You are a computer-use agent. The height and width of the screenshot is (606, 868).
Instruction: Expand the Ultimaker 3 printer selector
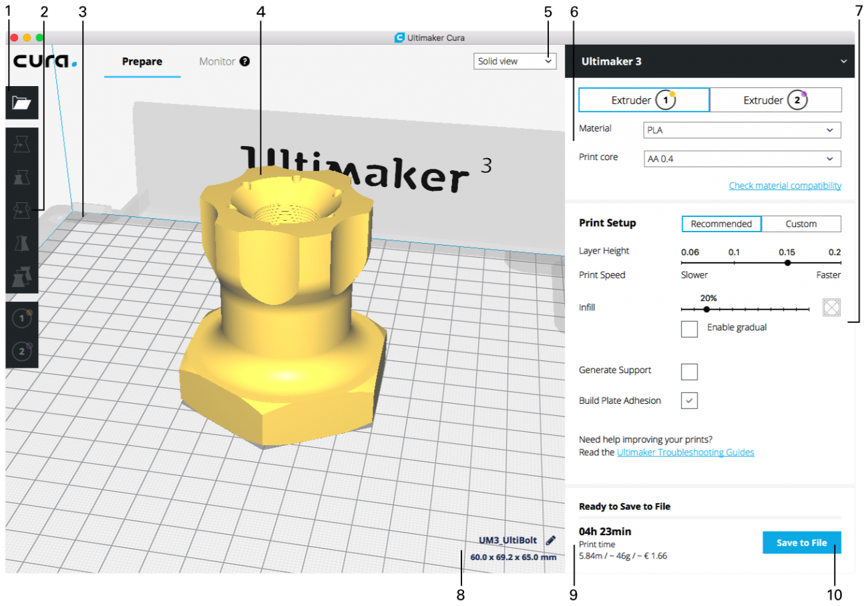pyautogui.click(x=710, y=61)
